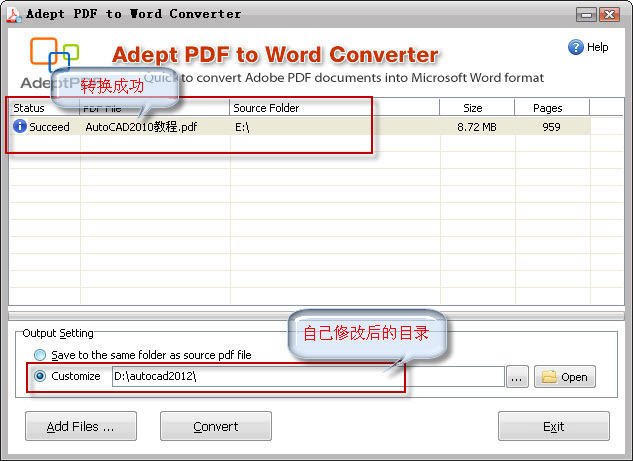
Task: Minimize the converter window
Action: 586,15
